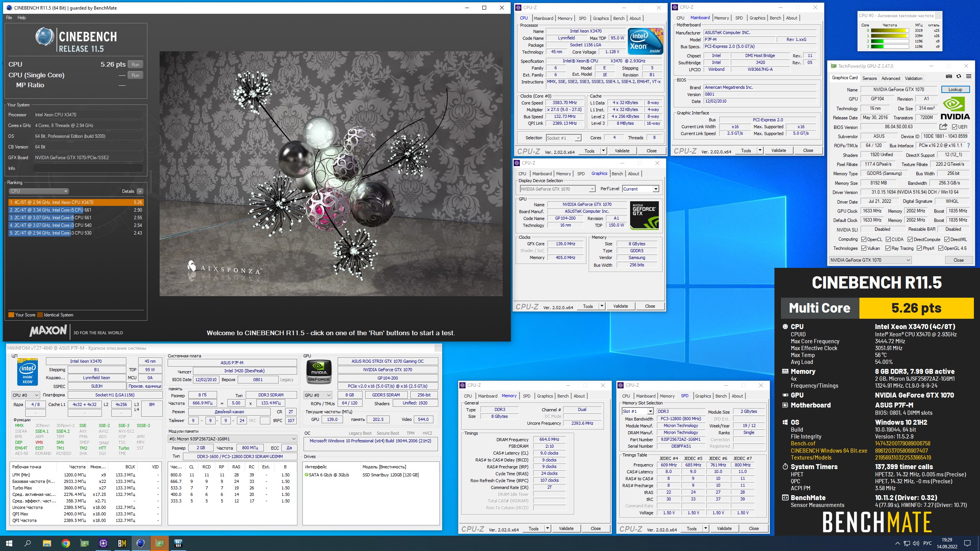Open the Windows Start menu
Screen dimensions: 980x551
coord(9,543)
